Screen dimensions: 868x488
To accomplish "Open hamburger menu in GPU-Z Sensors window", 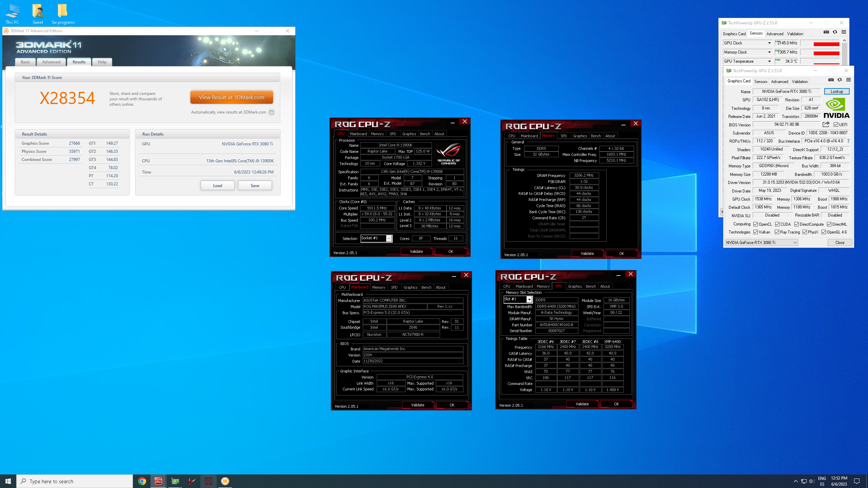I will click(844, 32).
